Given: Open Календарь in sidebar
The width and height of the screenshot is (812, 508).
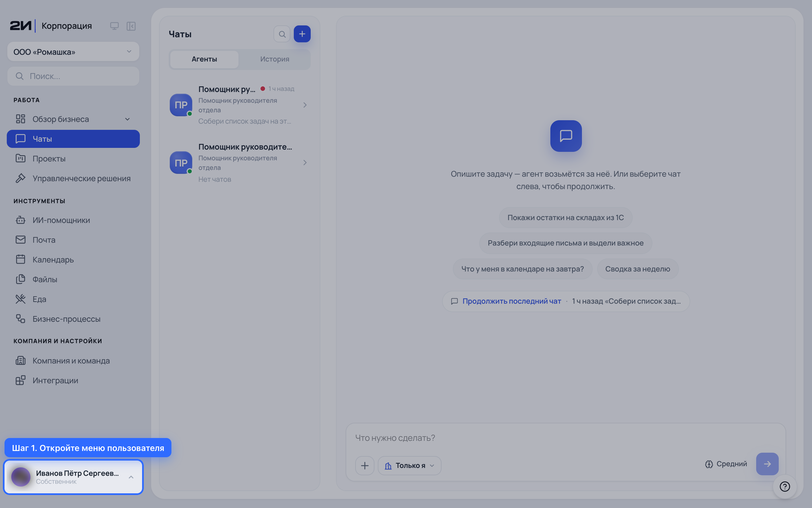Looking at the screenshot, I should [x=73, y=260].
